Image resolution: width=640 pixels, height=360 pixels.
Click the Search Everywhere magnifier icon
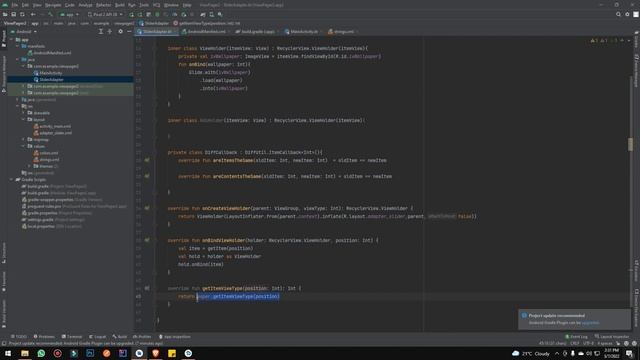(x=618, y=14)
